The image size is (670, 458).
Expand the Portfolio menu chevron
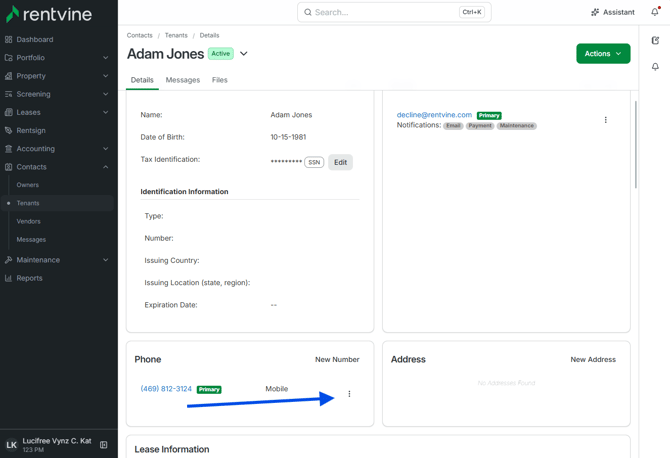tap(106, 58)
